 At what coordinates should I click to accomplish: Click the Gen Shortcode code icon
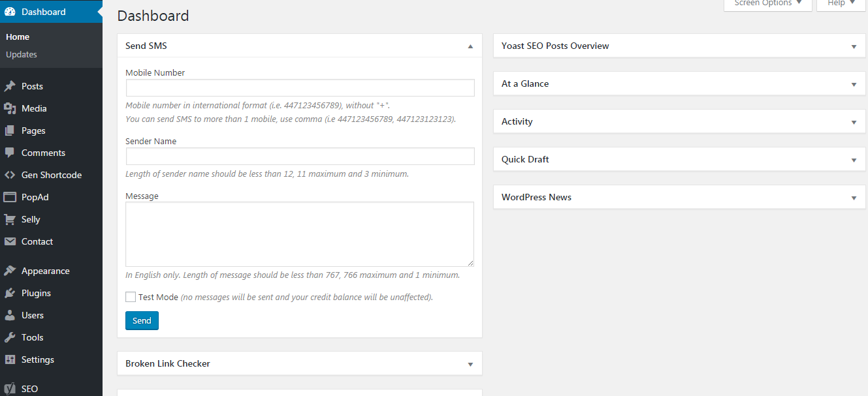[x=10, y=175]
